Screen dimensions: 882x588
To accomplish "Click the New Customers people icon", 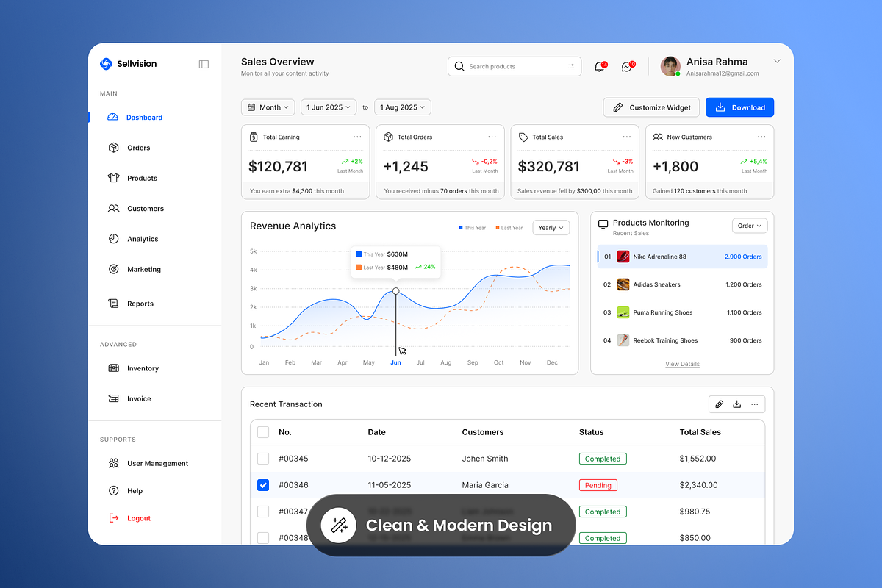I will click(x=658, y=137).
